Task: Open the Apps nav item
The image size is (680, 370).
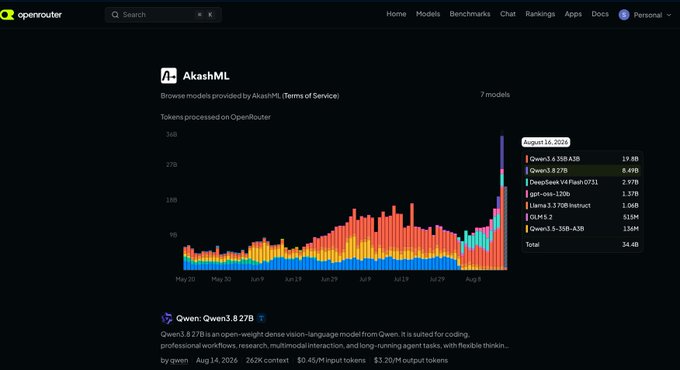Action: (x=573, y=14)
